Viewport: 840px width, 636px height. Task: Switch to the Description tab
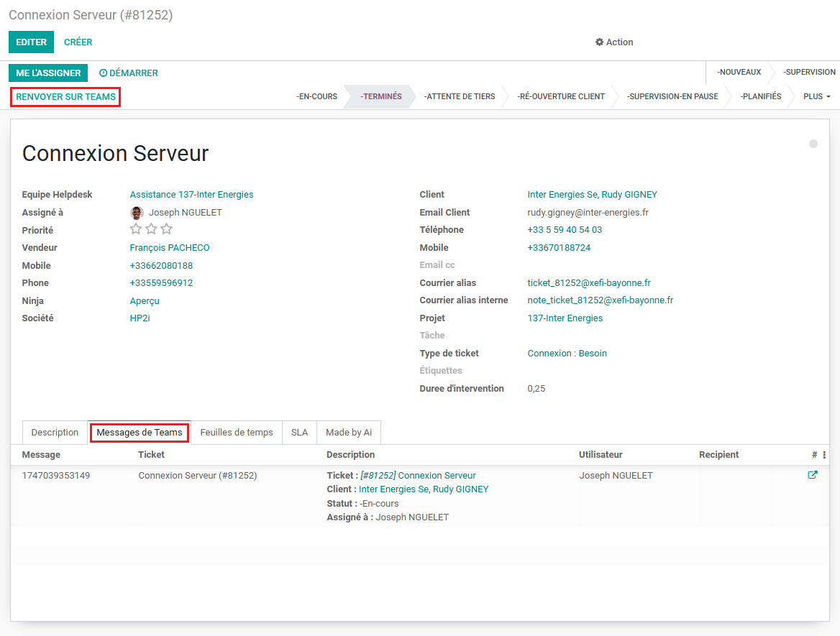point(55,433)
